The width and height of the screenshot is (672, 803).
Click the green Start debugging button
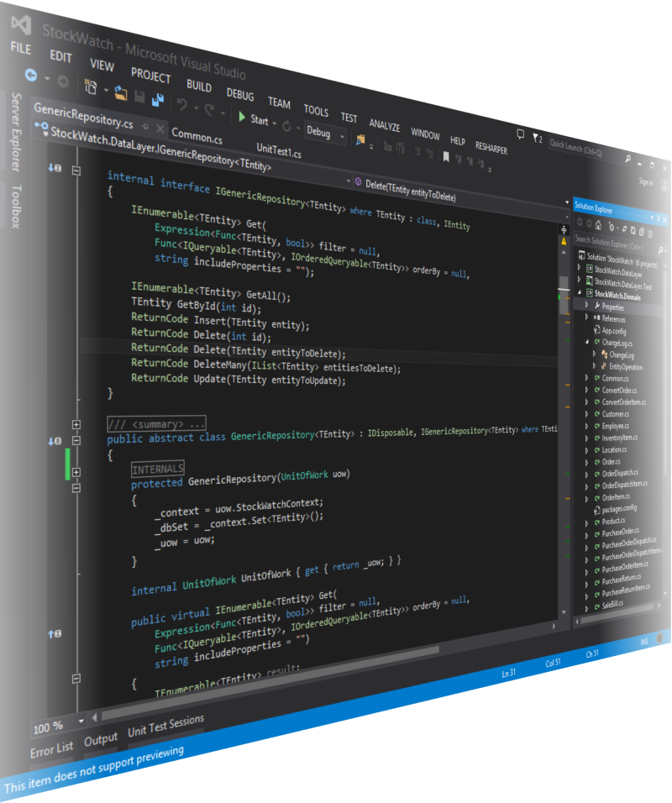242,117
